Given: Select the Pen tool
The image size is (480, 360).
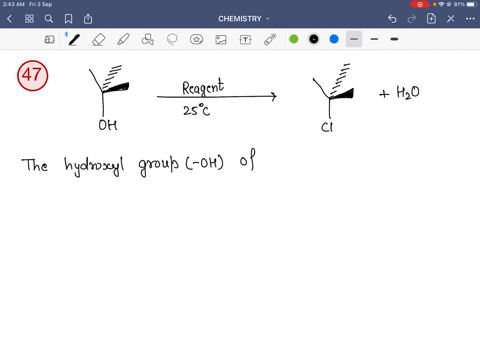Looking at the screenshot, I should pos(74,40).
